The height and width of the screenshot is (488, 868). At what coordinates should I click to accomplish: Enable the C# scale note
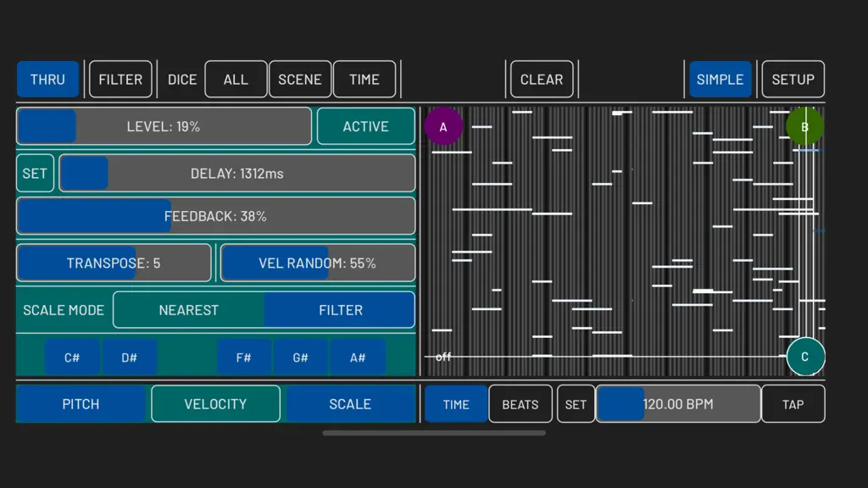click(72, 358)
